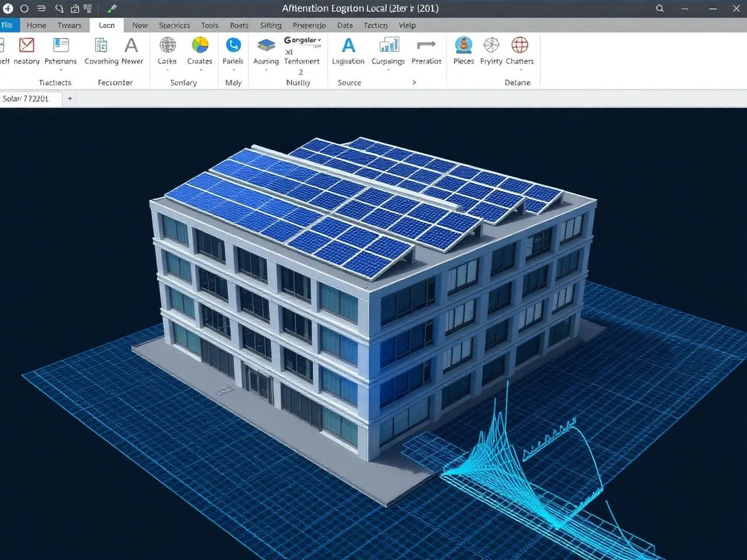
Task: Open the Croates pie chart icon
Action: 200,45
